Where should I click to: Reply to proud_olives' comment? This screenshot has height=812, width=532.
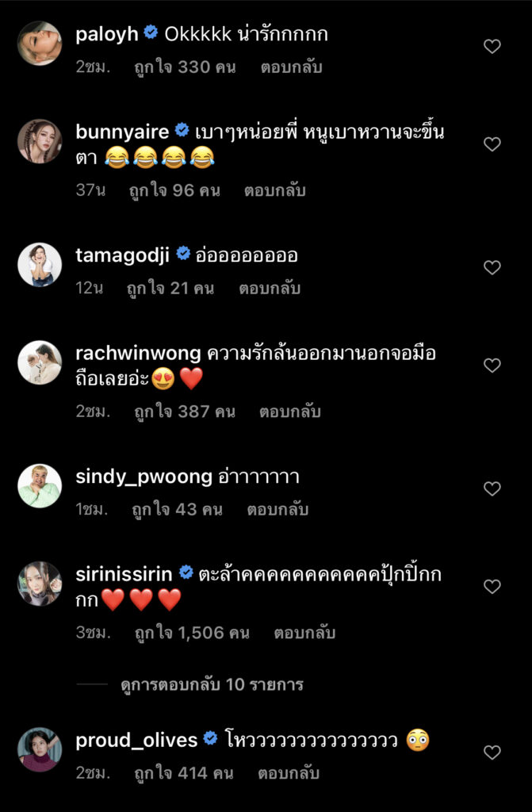291,772
